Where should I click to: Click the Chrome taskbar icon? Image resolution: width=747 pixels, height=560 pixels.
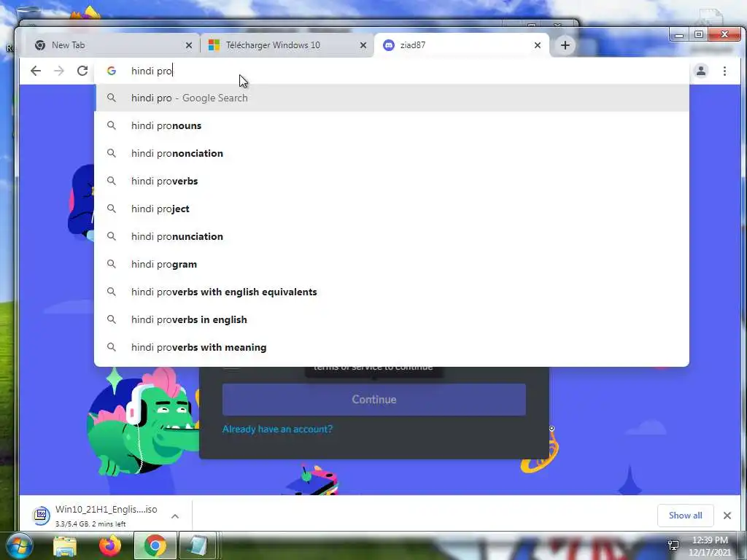[x=155, y=545]
